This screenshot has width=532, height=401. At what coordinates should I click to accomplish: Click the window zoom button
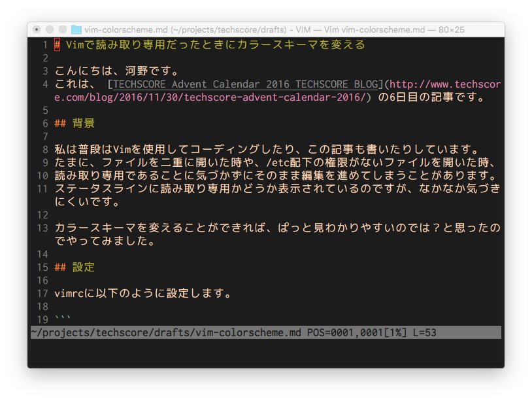tap(63, 29)
